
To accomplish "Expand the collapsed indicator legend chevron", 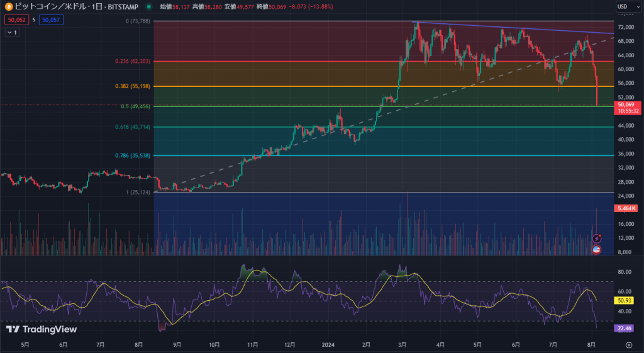I will pyautogui.click(x=12, y=32).
